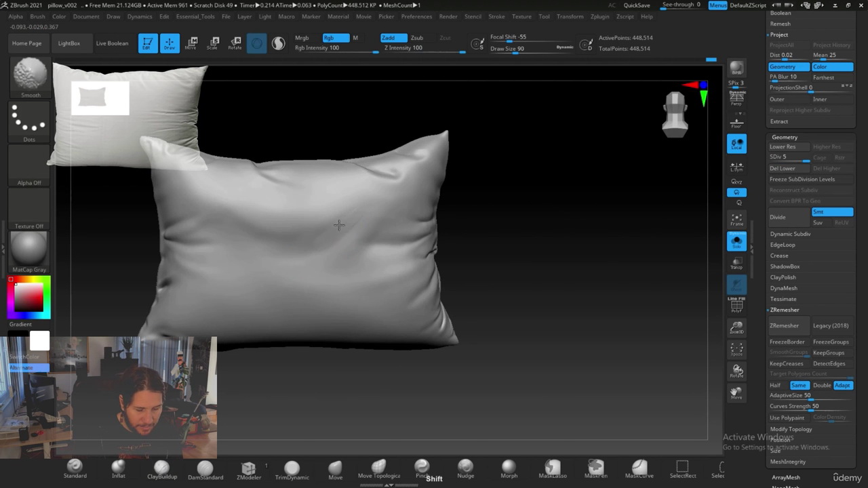Click the Move navigation button on right shelf
Viewport: 868px width, 488px height.
pyautogui.click(x=736, y=393)
